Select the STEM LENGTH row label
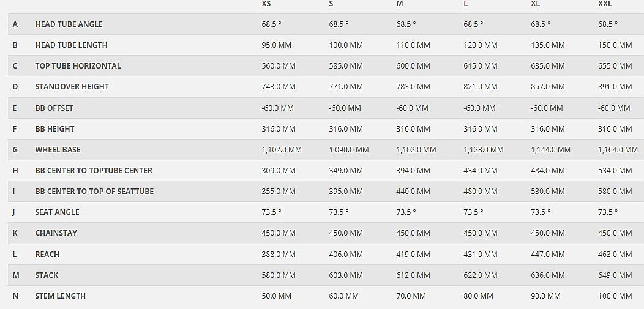The image size is (644, 309). [60, 296]
